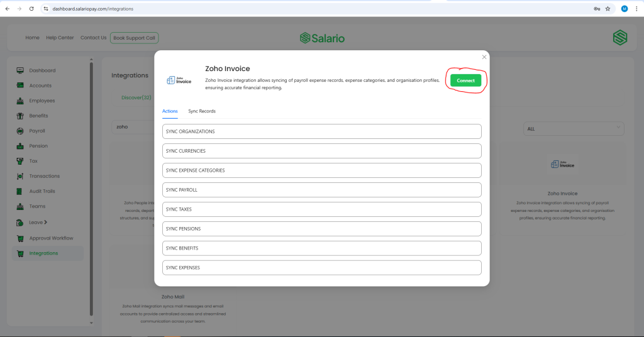Image resolution: width=644 pixels, height=337 pixels.
Task: Open Employees label in sidebar
Action: [42, 101]
